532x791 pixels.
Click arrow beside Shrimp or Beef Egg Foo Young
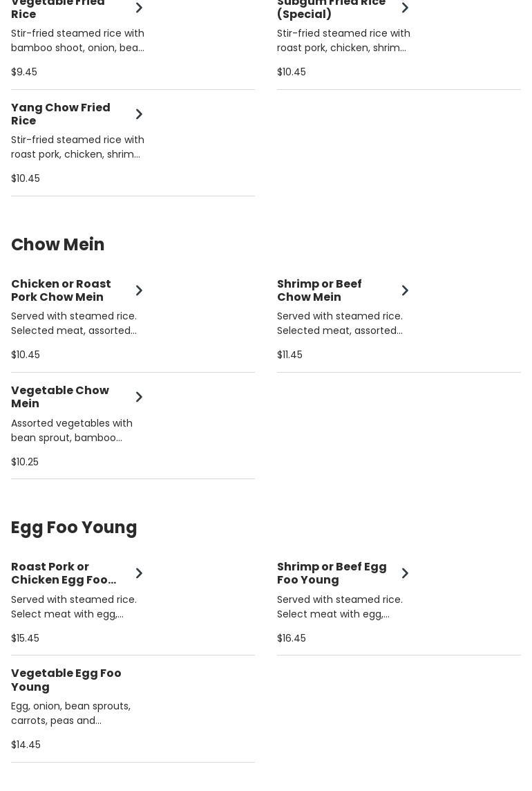pos(405,573)
